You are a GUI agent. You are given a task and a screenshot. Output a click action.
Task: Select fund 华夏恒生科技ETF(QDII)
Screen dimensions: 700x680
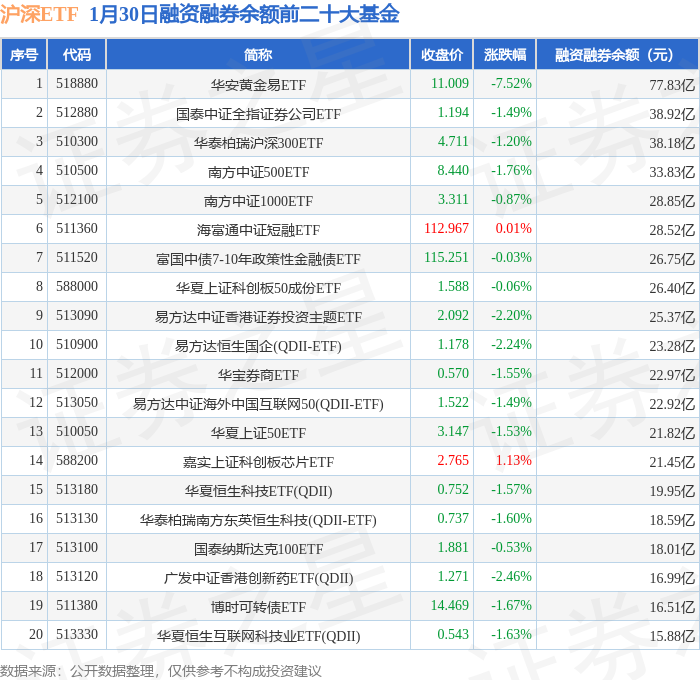pyautogui.click(x=258, y=491)
